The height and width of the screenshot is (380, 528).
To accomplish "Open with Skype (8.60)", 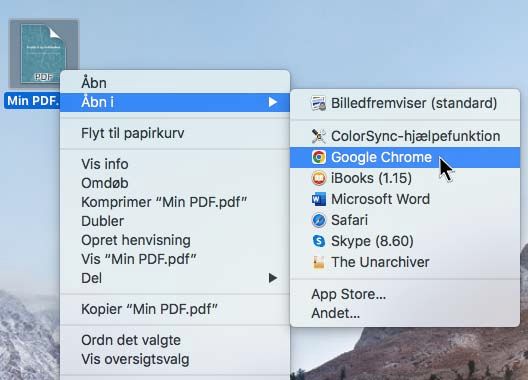I will [405, 241].
